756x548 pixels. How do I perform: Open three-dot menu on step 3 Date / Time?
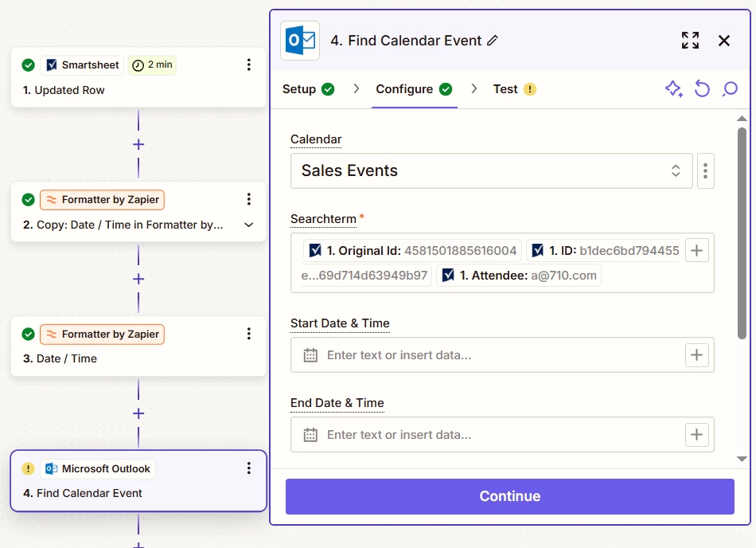coord(249,334)
